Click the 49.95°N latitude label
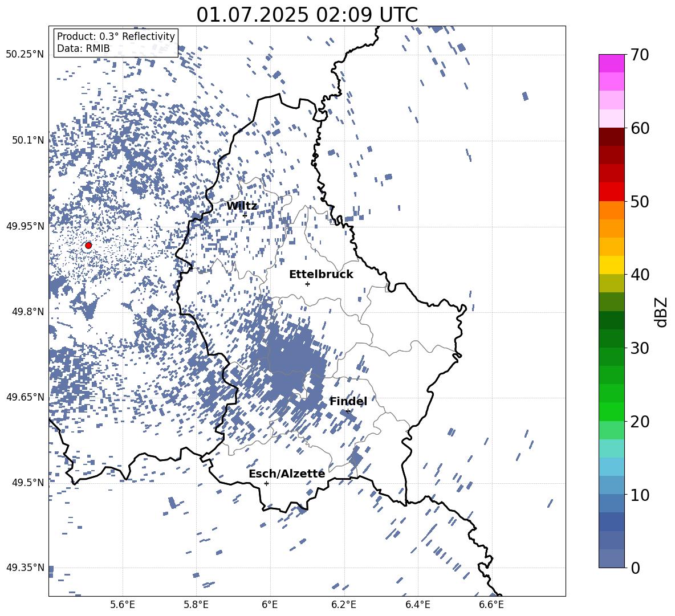The image size is (675, 616). pos(25,226)
